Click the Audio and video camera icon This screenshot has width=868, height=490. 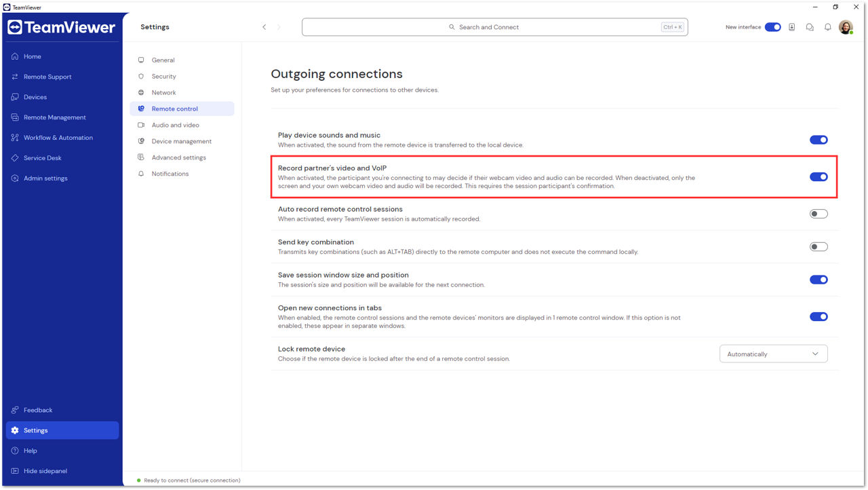pyautogui.click(x=141, y=125)
